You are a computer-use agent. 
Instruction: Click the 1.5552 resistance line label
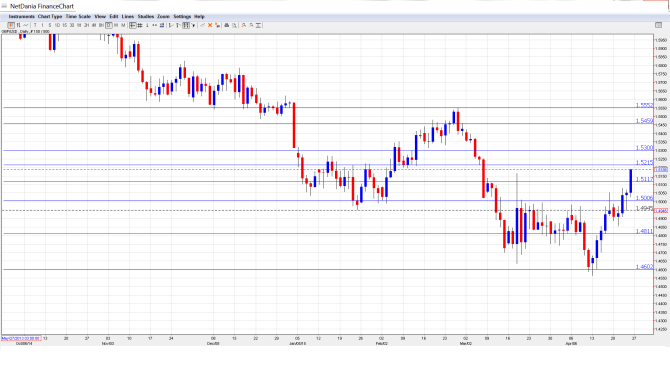click(x=644, y=105)
